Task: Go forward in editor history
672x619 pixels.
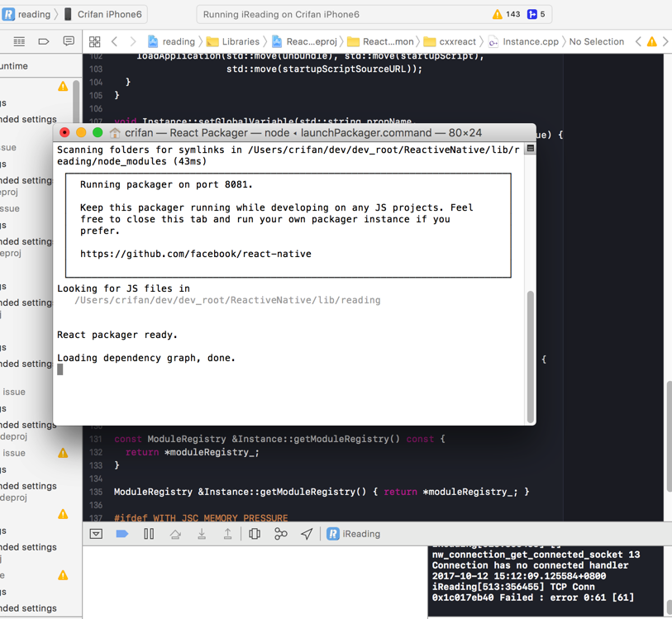Action: [133, 41]
